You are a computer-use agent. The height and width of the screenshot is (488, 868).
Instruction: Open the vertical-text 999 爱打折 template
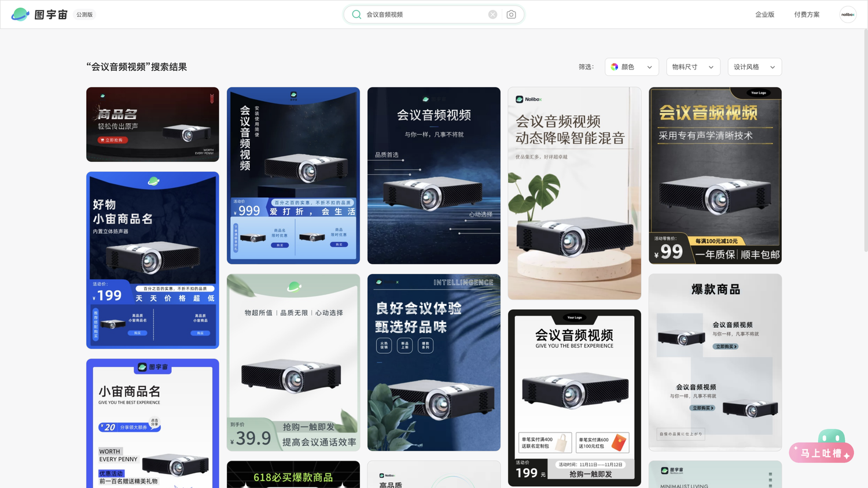(293, 176)
